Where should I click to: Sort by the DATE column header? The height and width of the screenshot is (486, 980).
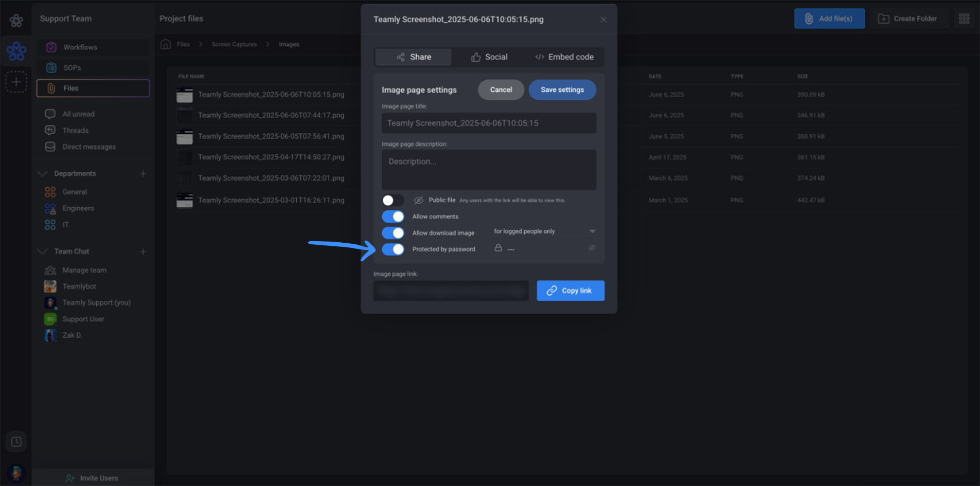tap(655, 77)
